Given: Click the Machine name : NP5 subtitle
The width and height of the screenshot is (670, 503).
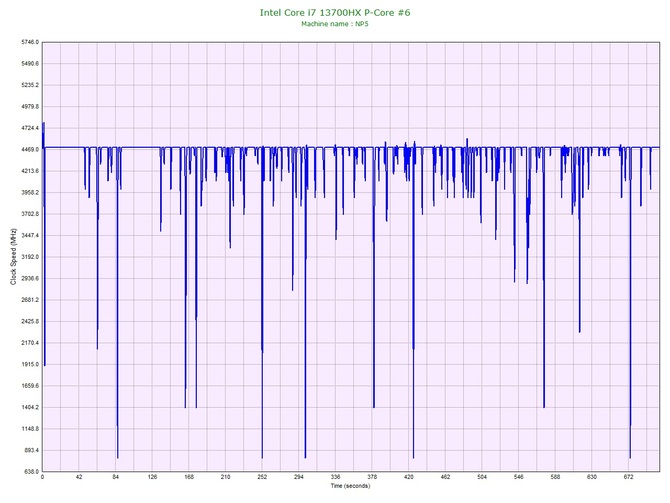Looking at the screenshot, I should coord(335,24).
